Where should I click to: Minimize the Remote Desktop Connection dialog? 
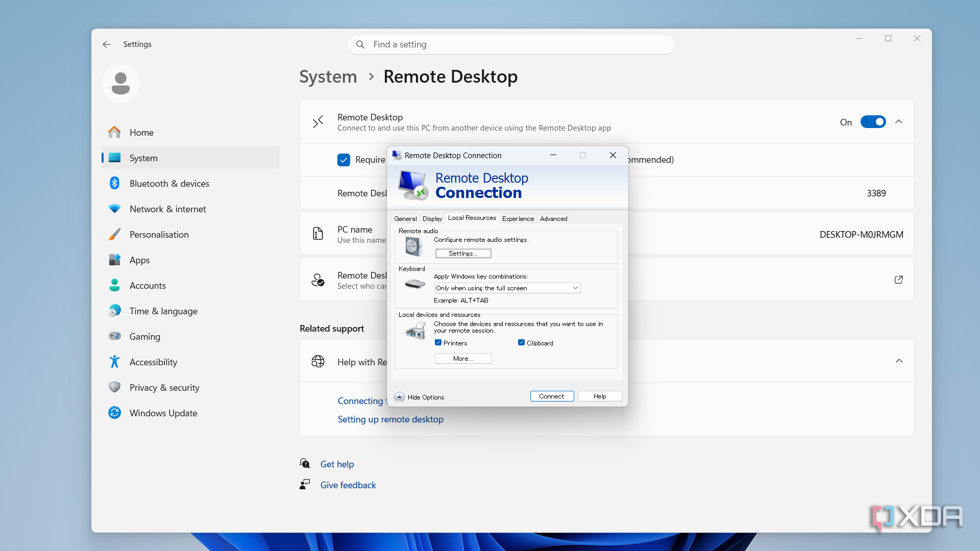point(553,155)
